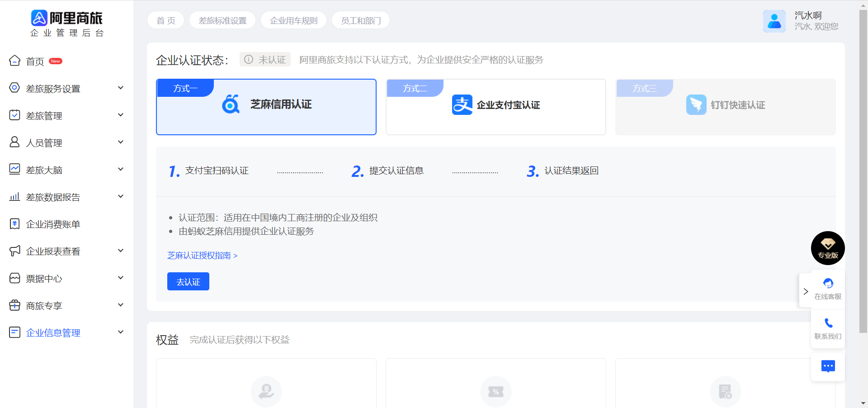Click the invoice document benefit icon

click(x=726, y=391)
